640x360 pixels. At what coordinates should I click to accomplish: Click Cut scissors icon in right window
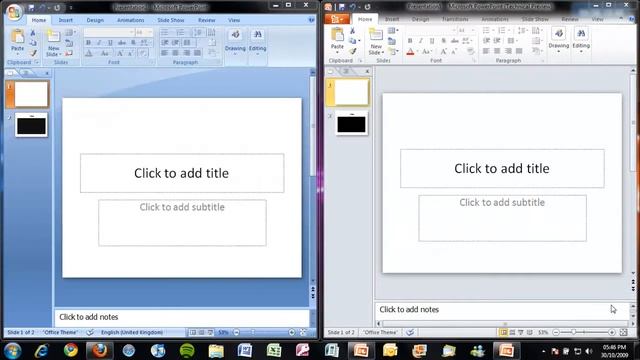click(x=353, y=31)
